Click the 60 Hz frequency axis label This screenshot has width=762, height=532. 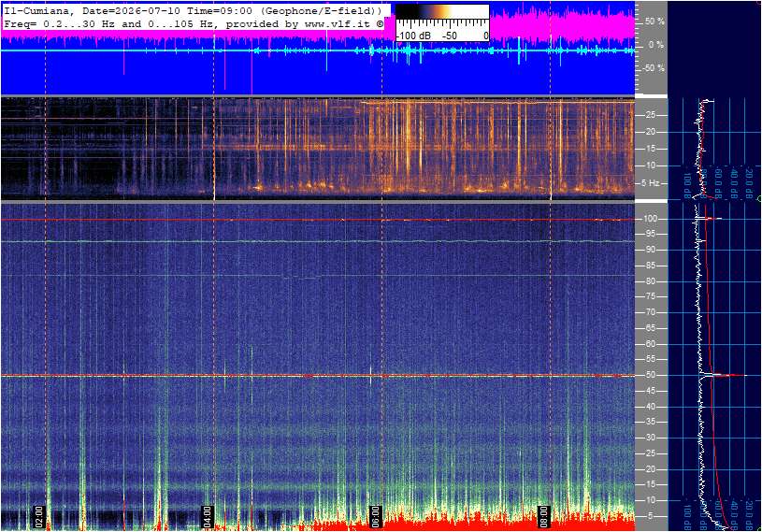point(651,344)
